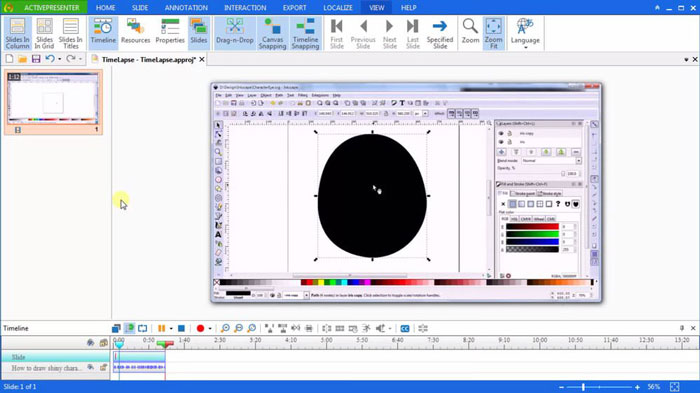Screen dimensions: 700x393
Task: Save project with the floppy disk icon
Action: click(36, 59)
